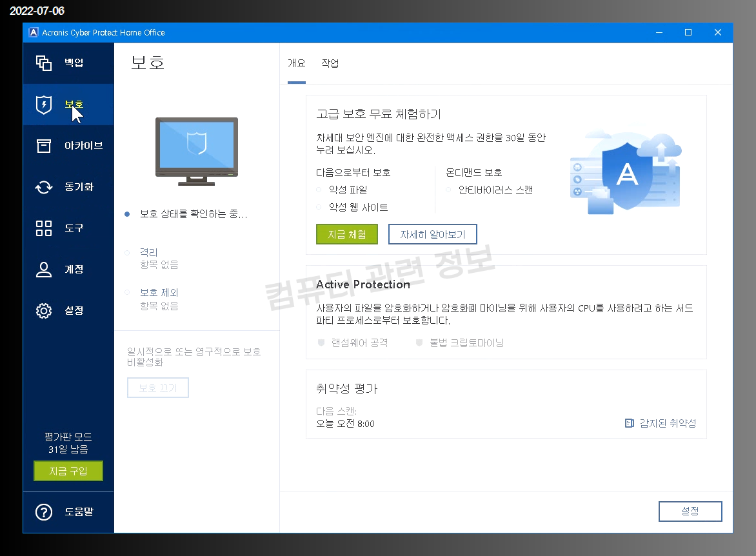This screenshot has width=756, height=556.
Task: Click the 동기화 sync arrows icon
Action: coord(43,186)
